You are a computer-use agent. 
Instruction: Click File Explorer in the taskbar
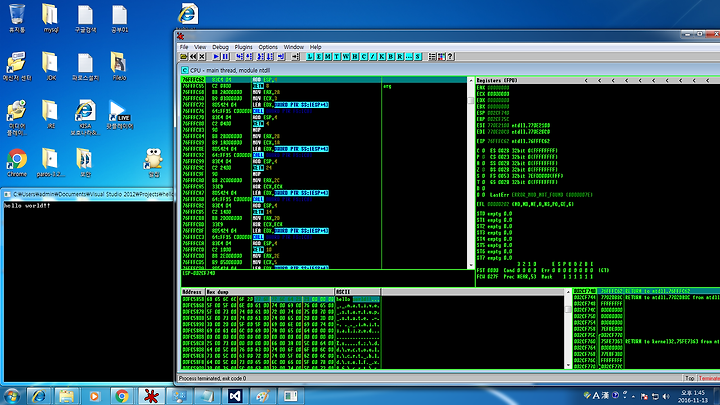[67, 396]
